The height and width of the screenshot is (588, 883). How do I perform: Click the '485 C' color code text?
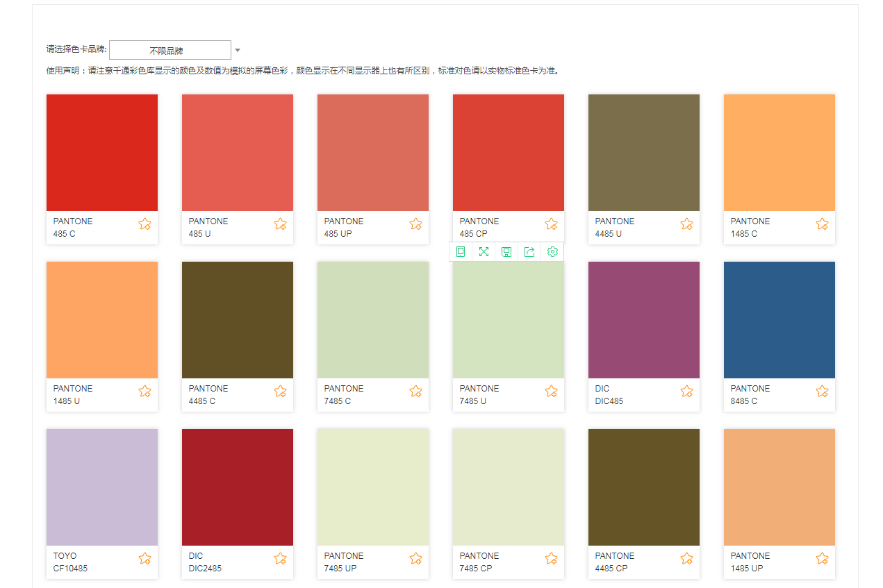pos(65,234)
